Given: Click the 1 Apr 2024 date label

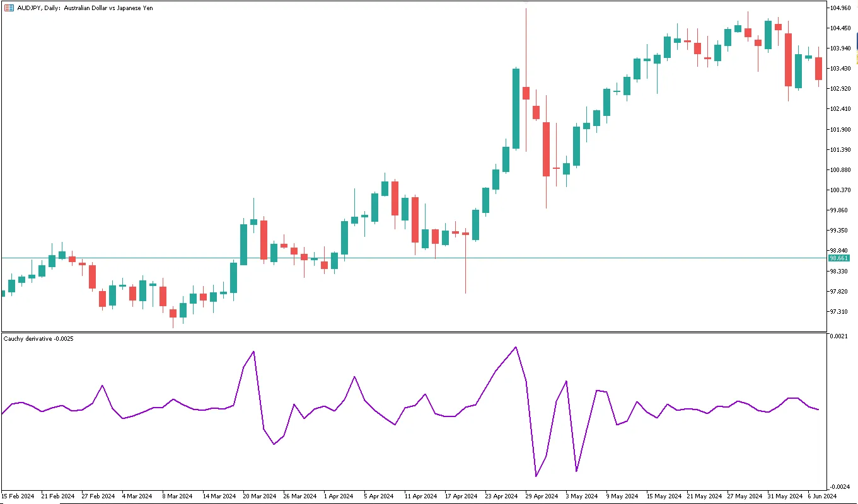Looking at the screenshot, I should click(339, 496).
